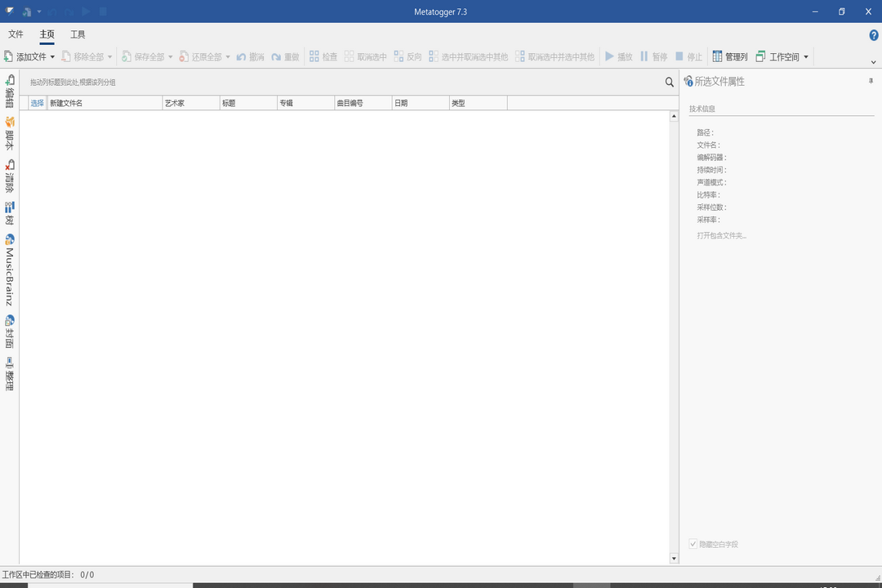This screenshot has width=882, height=588.
Task: Click the 打开包含文件夹 link
Action: 721,235
